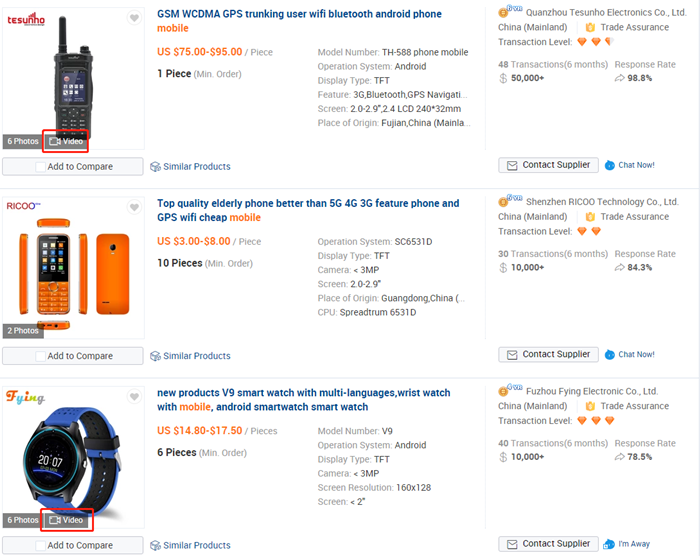
Task: Open Chat Now for Shenzhen RICOO supplier
Action: pyautogui.click(x=630, y=354)
